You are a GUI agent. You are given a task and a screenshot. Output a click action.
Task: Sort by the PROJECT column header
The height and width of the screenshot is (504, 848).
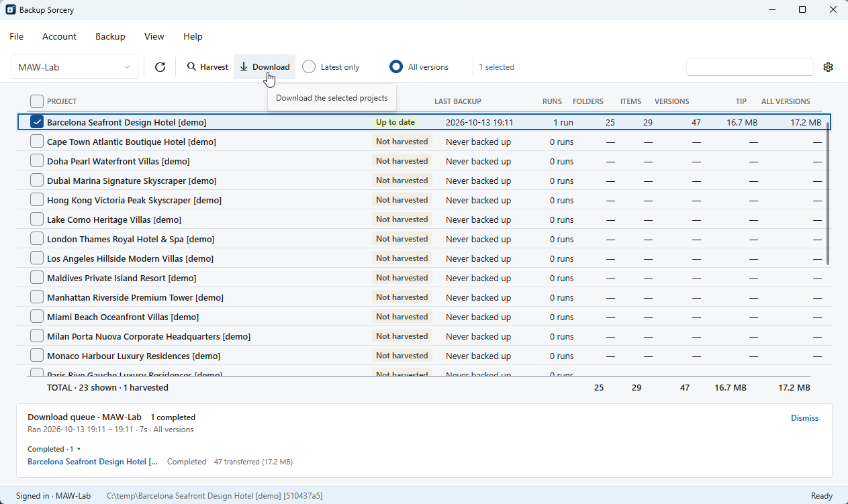62,101
